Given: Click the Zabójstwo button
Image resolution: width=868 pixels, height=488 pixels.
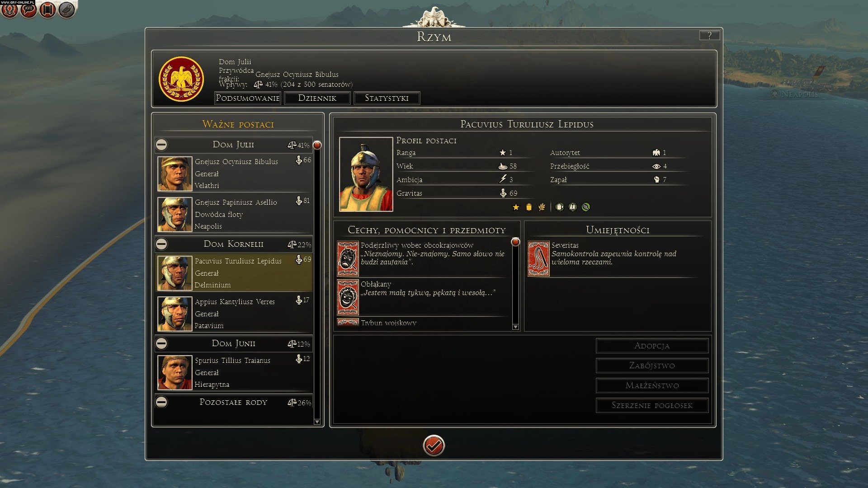Looking at the screenshot, I should (x=652, y=366).
